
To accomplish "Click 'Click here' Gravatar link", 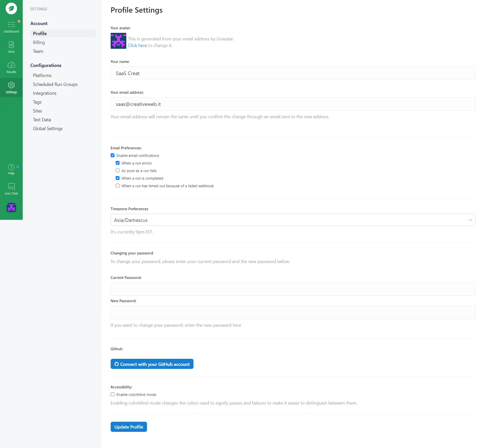I will (137, 45).
